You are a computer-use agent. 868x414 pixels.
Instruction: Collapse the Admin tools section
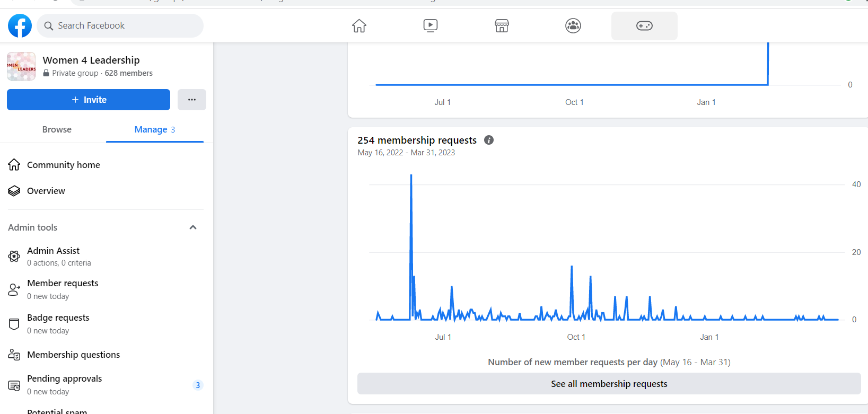click(x=193, y=227)
